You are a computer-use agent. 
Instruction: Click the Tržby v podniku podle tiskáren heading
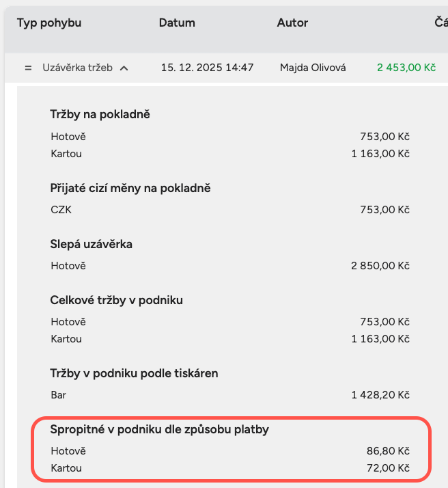coord(134,373)
